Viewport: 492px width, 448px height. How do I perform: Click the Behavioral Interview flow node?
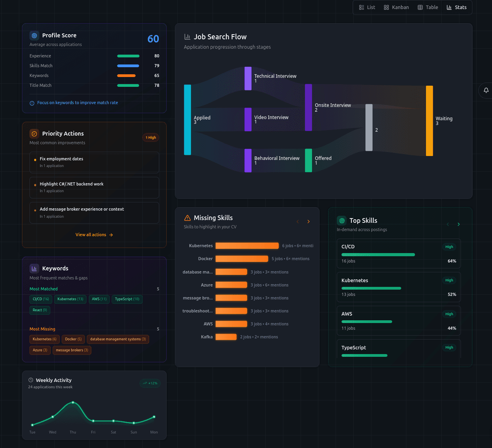(x=248, y=160)
